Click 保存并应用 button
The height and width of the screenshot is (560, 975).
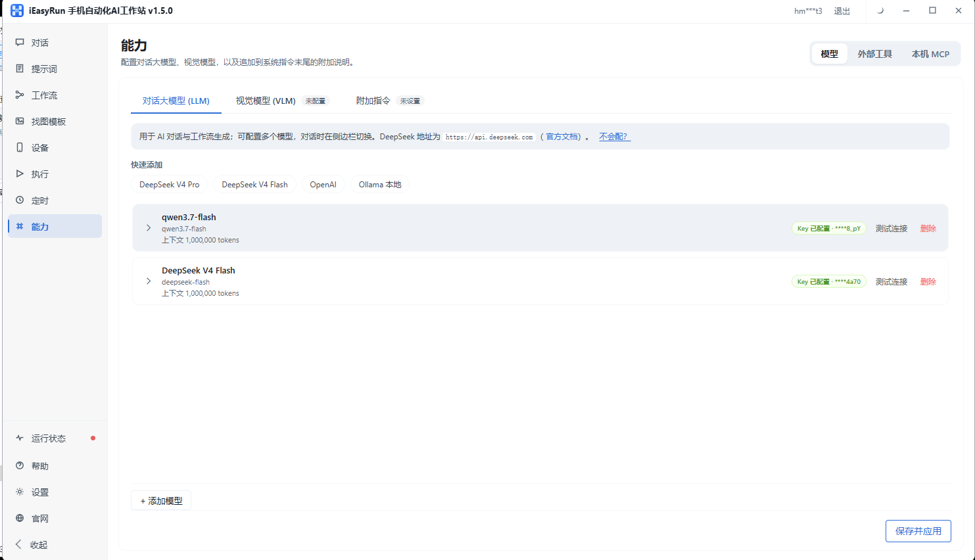tap(918, 531)
